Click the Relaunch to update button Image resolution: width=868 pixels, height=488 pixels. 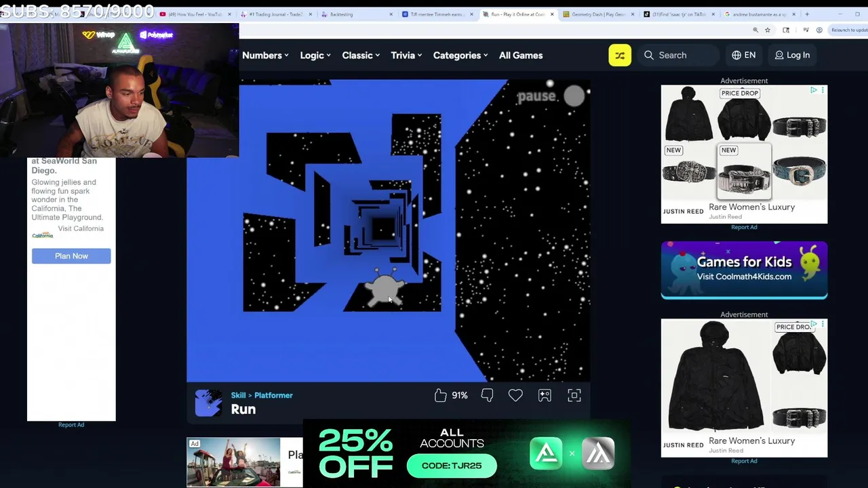(x=848, y=30)
